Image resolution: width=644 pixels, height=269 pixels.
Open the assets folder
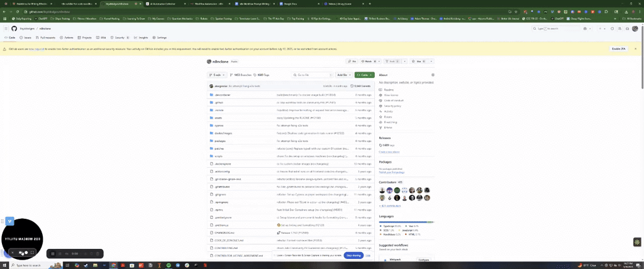(x=218, y=118)
